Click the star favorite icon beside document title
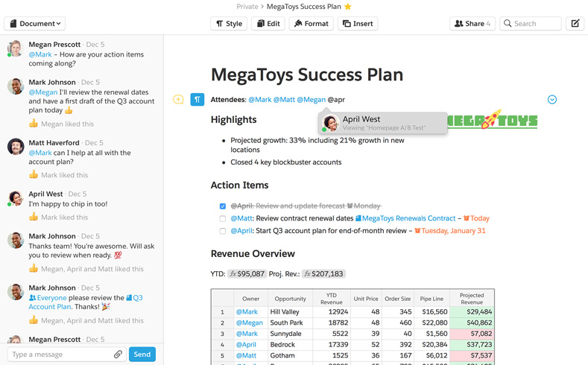The height and width of the screenshot is (365, 588). point(347,7)
